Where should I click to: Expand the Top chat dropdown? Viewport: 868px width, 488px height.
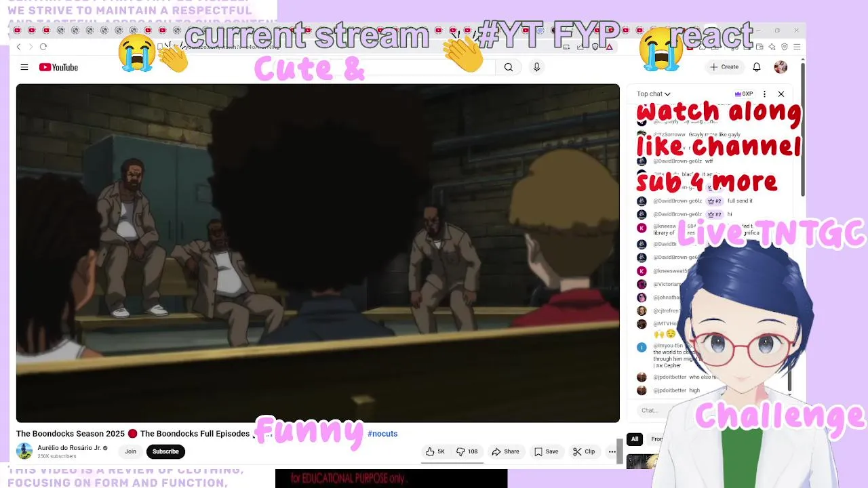pyautogui.click(x=653, y=94)
